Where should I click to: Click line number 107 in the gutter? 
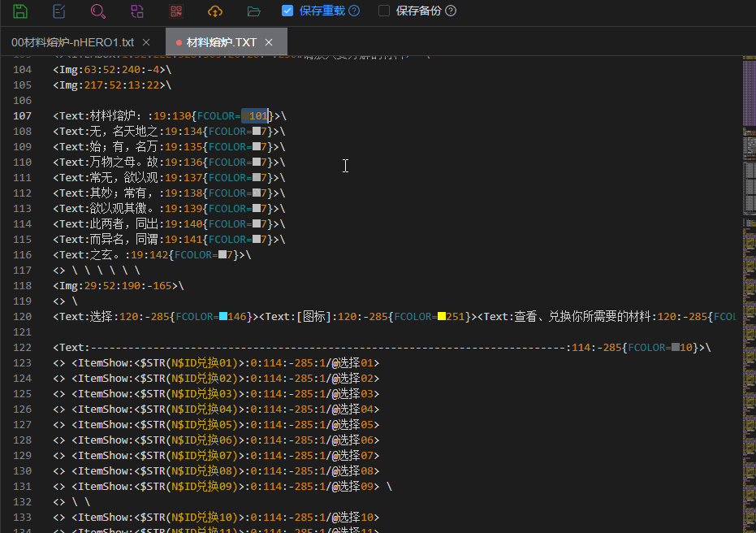[x=22, y=115]
